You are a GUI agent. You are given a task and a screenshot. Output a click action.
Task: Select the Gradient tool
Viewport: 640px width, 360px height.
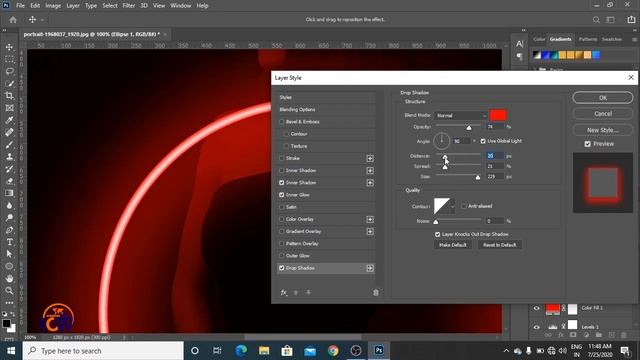pyautogui.click(x=9, y=193)
